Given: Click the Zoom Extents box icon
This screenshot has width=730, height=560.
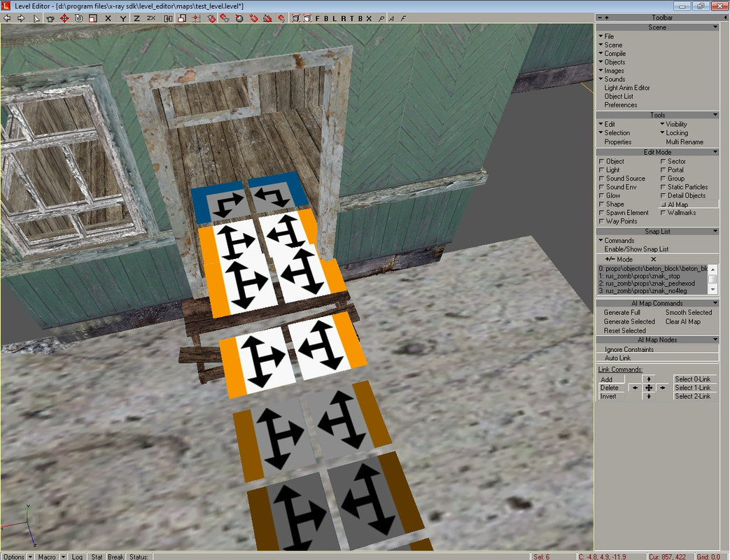Looking at the screenshot, I should 295,18.
